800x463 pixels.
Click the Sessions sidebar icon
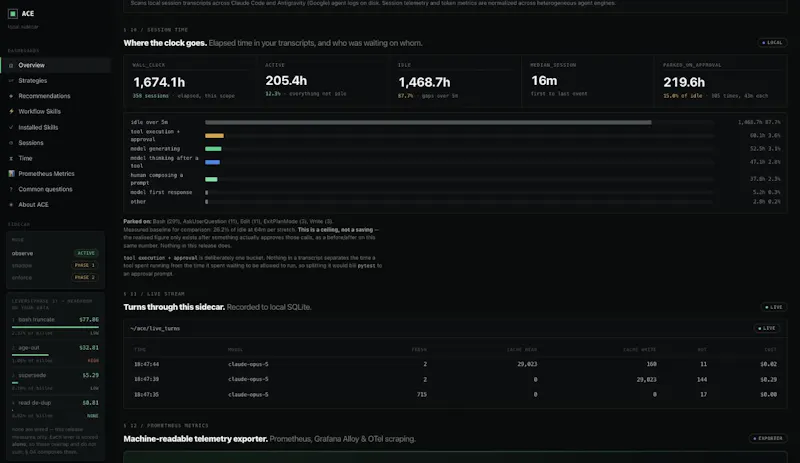[x=11, y=143]
